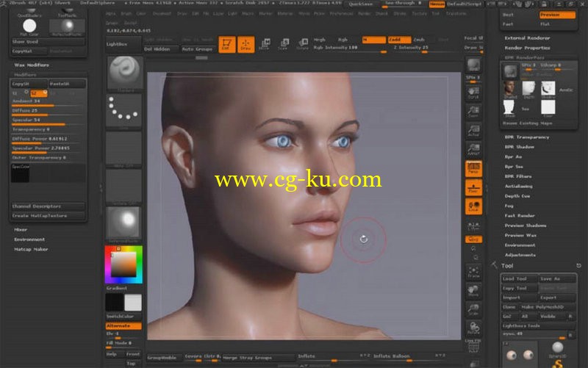Click the CopyMat button
Viewport: 588px width, 368px height.
click(x=29, y=51)
